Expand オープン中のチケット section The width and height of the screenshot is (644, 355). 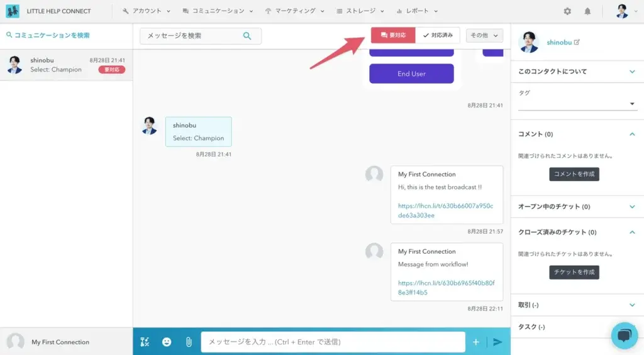pyautogui.click(x=632, y=206)
